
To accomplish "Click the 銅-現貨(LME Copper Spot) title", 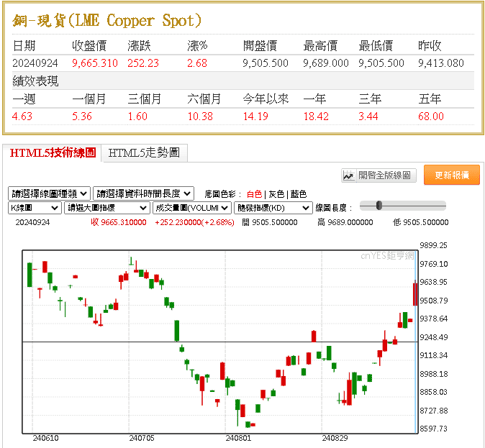I will click(107, 21).
